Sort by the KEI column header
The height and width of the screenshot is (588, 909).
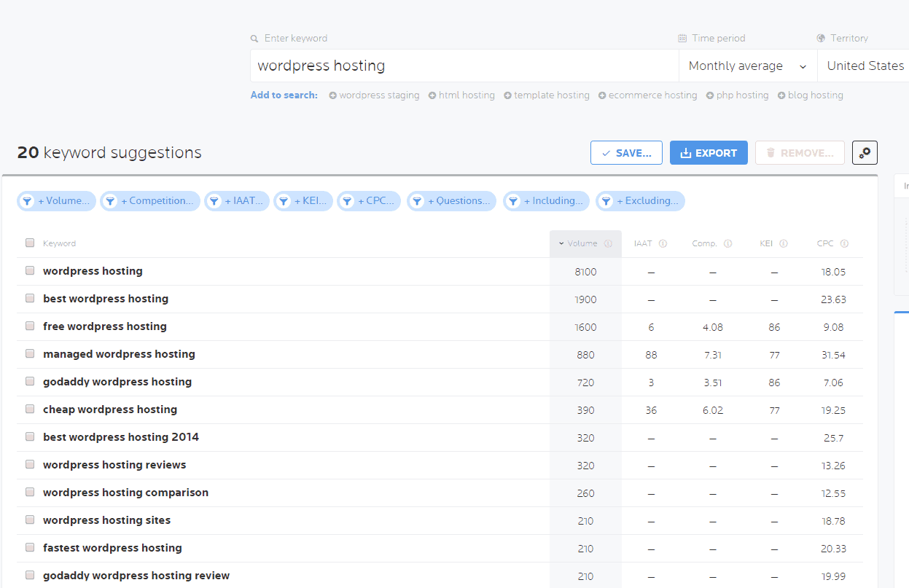pos(766,244)
